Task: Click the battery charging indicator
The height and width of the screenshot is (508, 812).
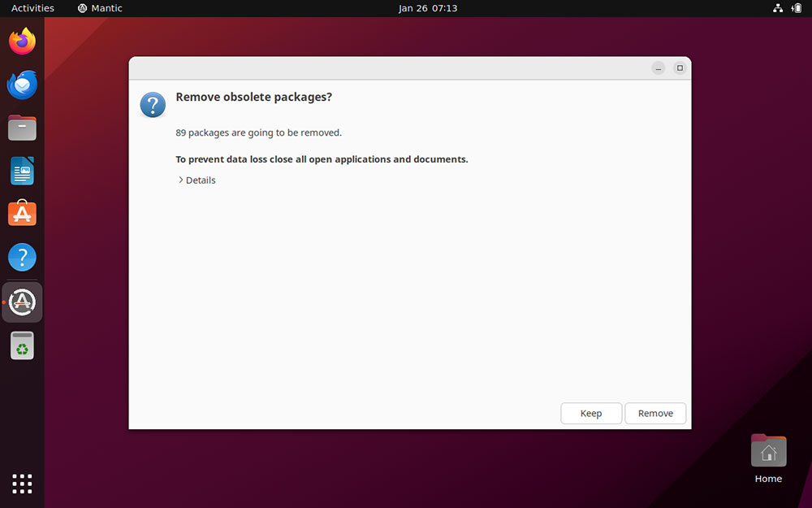Action: pyautogui.click(x=797, y=8)
